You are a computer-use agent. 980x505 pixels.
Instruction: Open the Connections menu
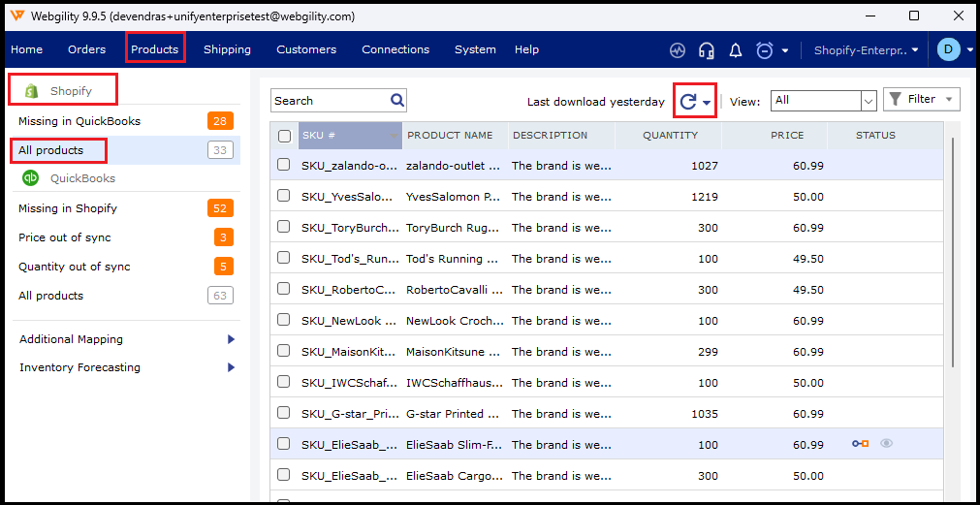point(395,49)
